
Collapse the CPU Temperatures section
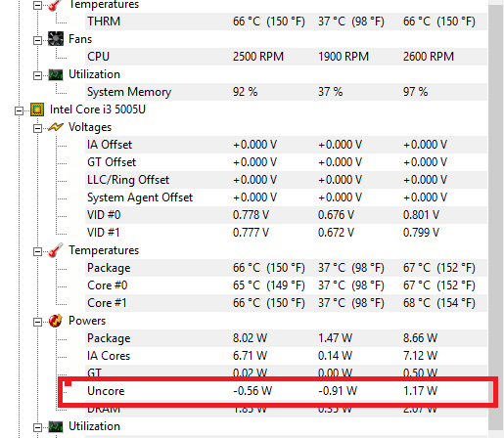tap(37, 251)
